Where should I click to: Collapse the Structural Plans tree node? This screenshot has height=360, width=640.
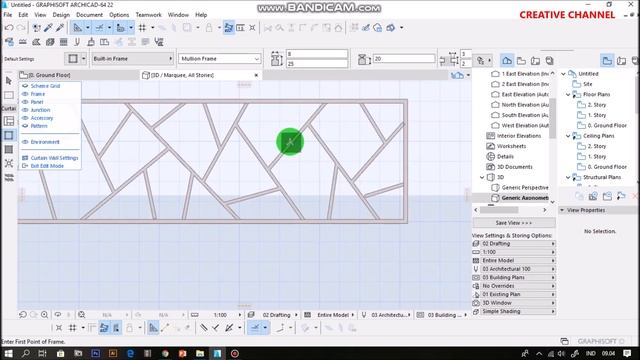[x=568, y=177]
